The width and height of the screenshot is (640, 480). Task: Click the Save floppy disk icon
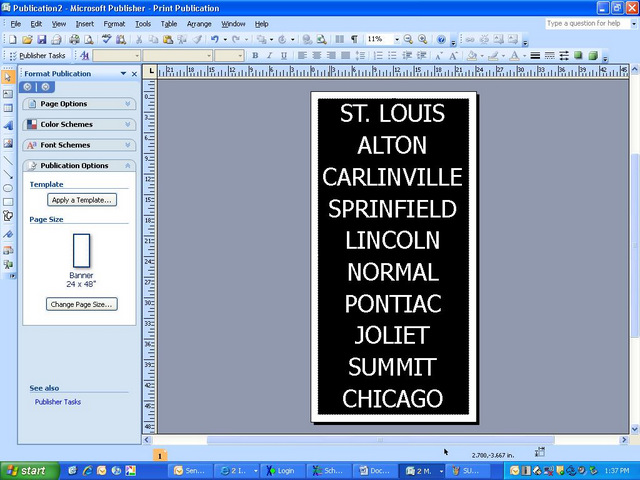[42, 39]
